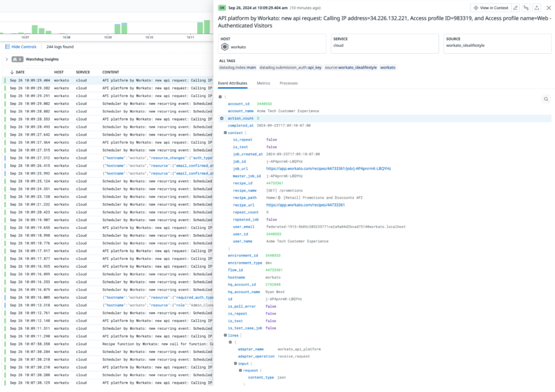
Task: Click the green OK status badge
Action: pos(222,8)
